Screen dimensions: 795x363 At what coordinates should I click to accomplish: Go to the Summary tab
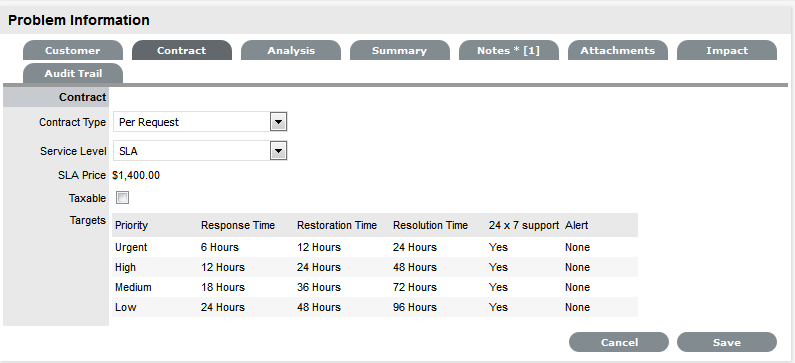[x=400, y=51]
